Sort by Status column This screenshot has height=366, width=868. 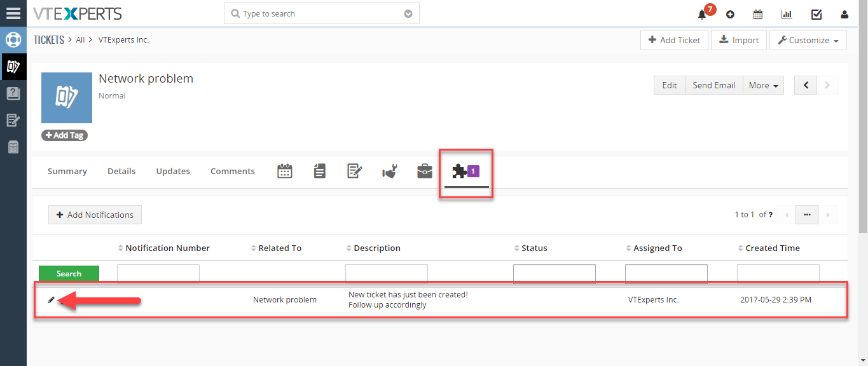531,248
